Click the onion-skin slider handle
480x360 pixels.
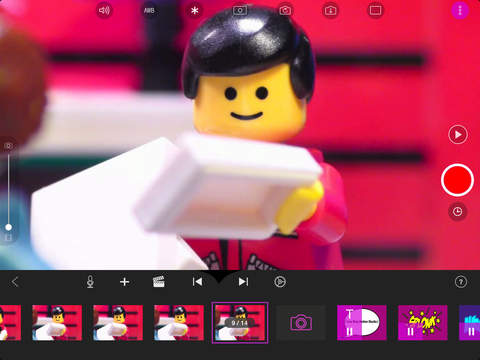[x=9, y=227]
